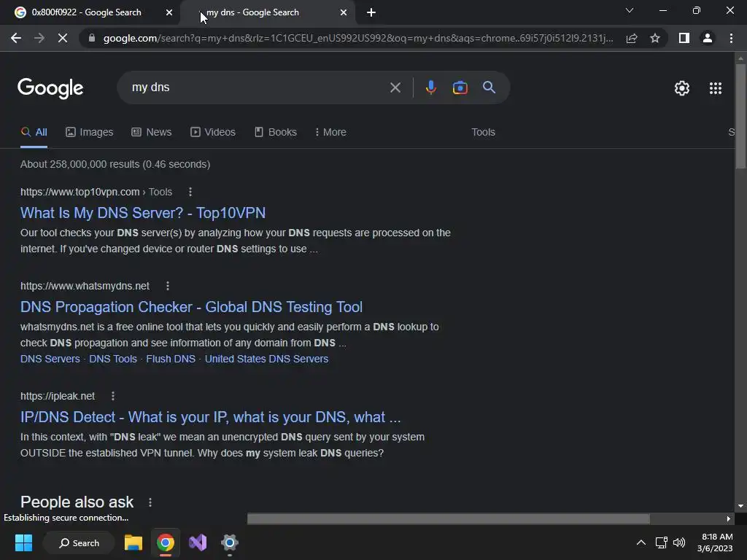Image resolution: width=747 pixels, height=560 pixels.
Task: Bookmark this tab with the star icon
Action: [x=655, y=38]
